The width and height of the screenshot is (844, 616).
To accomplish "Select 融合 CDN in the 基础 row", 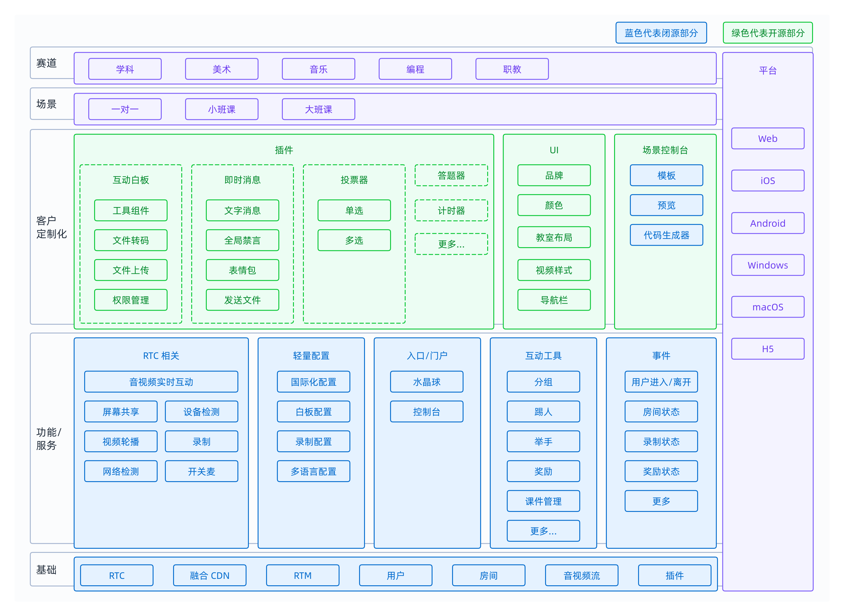I will (210, 575).
